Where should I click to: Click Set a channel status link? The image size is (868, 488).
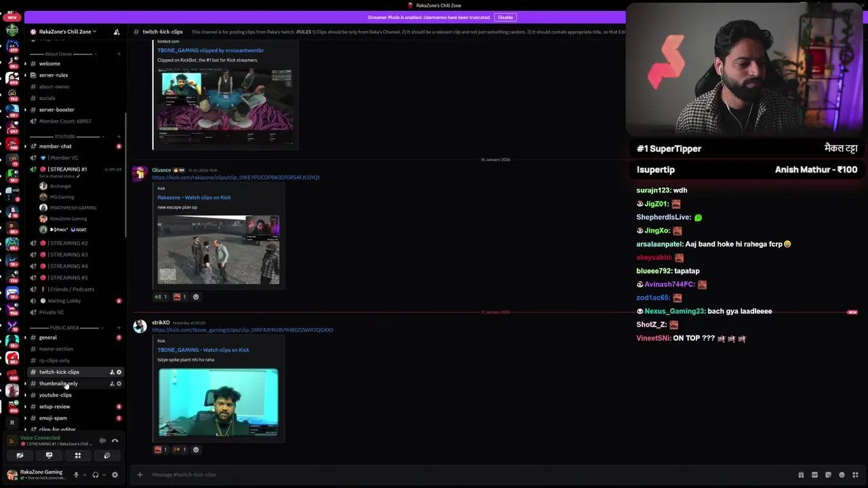pyautogui.click(x=60, y=176)
